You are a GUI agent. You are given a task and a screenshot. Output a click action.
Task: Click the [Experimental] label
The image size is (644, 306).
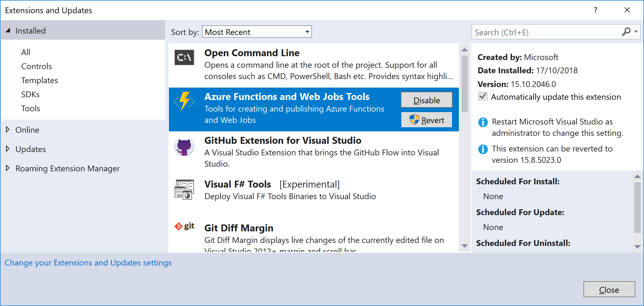[309, 184]
